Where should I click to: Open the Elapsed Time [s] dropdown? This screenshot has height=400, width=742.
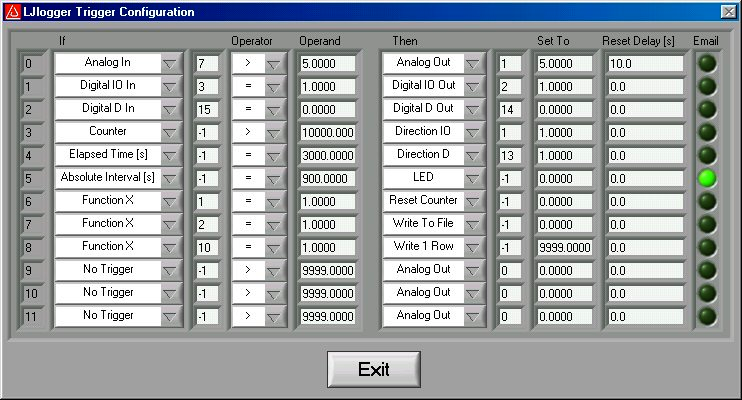(x=169, y=156)
